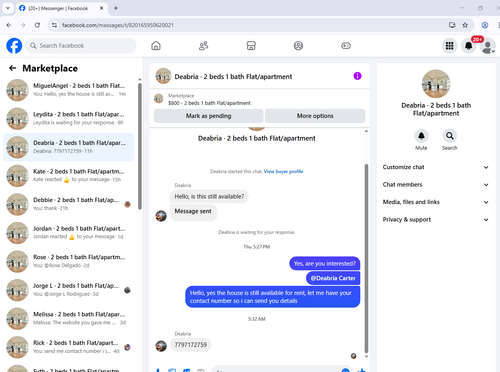Click the chat messages scrollbar
This screenshot has width=500, height=372.
pyautogui.click(x=366, y=258)
